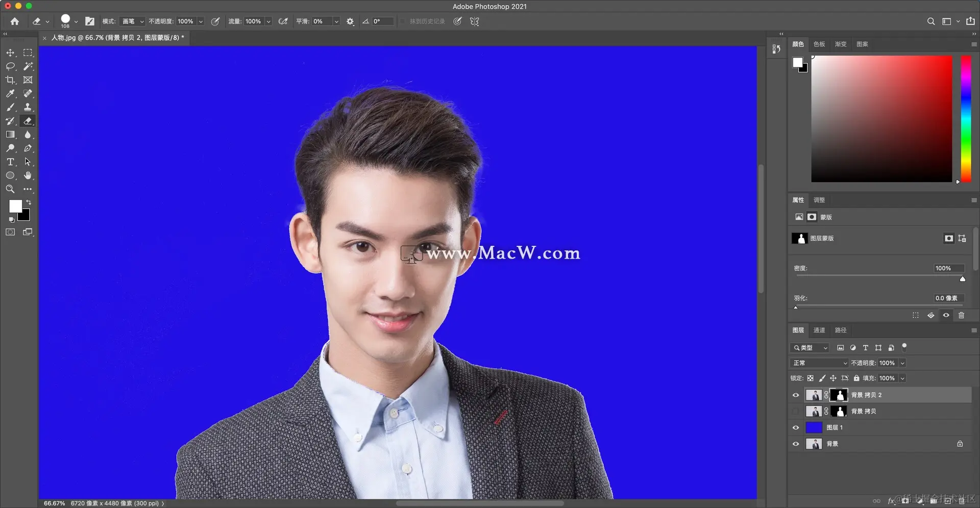Change screen mode from the toolbox
The height and width of the screenshot is (508, 980).
pos(28,232)
